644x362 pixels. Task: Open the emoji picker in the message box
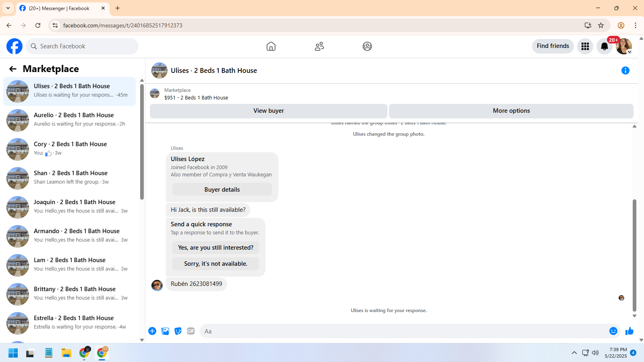pos(613,331)
